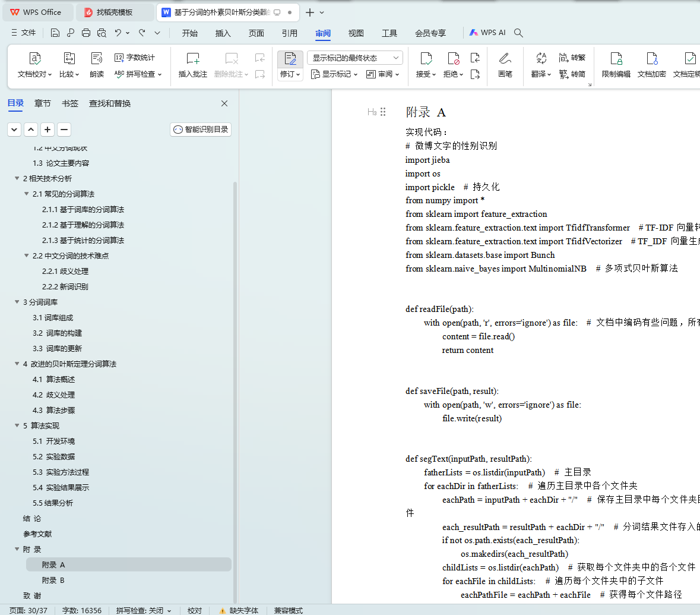Click the Smart Identify TOC button (智能识别目录)
This screenshot has width=700, height=615.
(201, 130)
